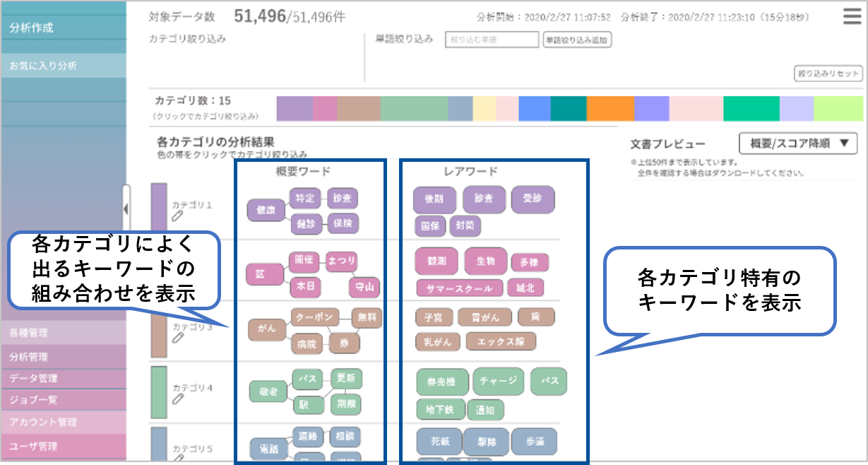Click the 無料 keyword tag

[367, 317]
